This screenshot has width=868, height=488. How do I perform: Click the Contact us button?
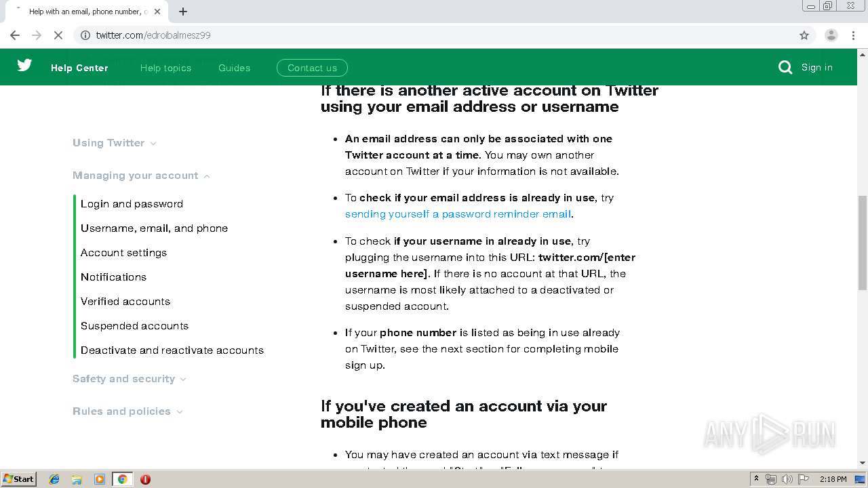312,68
